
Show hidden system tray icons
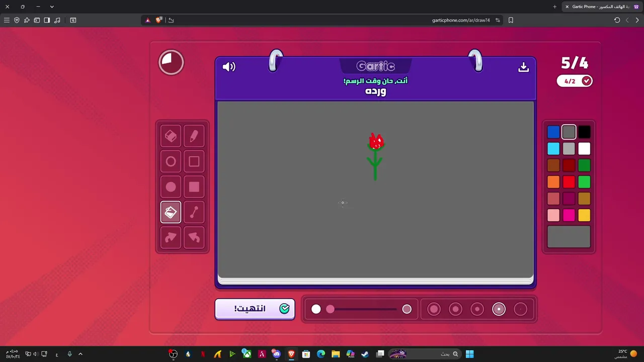80,354
